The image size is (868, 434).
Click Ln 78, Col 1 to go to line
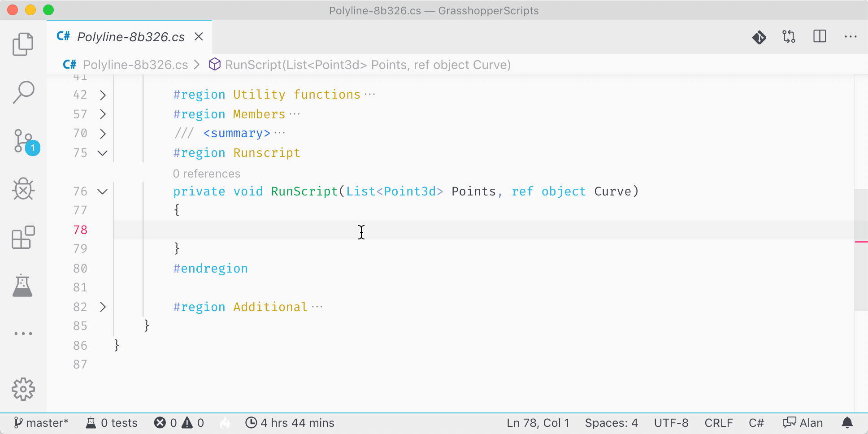click(x=538, y=423)
